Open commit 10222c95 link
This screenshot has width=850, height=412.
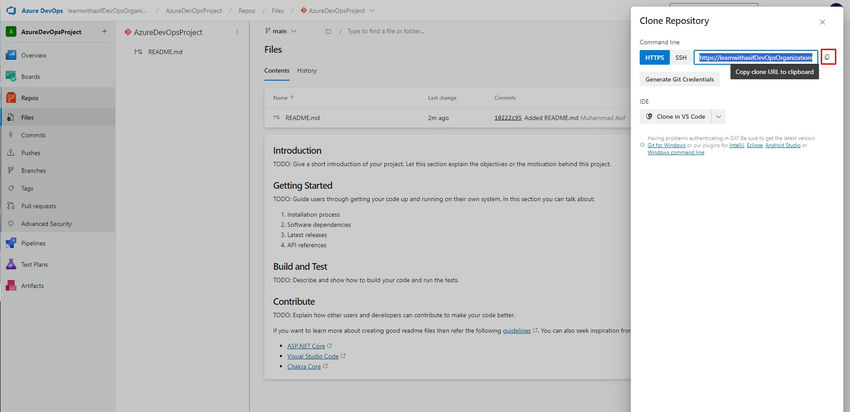click(508, 117)
